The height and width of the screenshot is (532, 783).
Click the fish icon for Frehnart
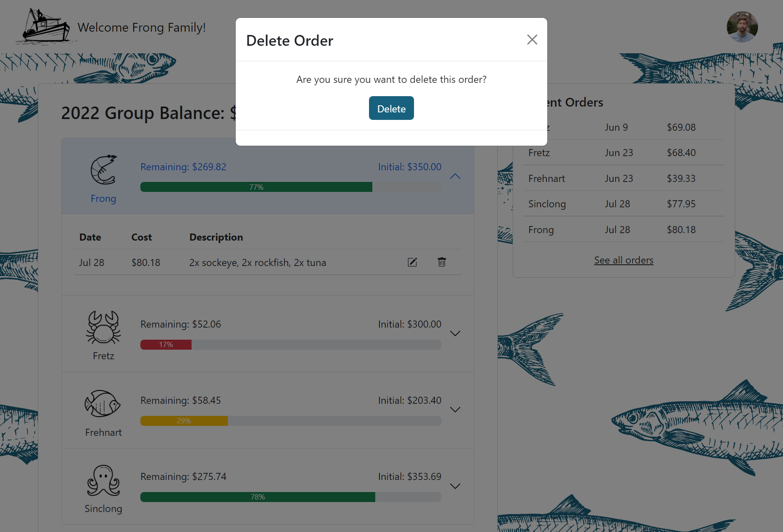(102, 404)
